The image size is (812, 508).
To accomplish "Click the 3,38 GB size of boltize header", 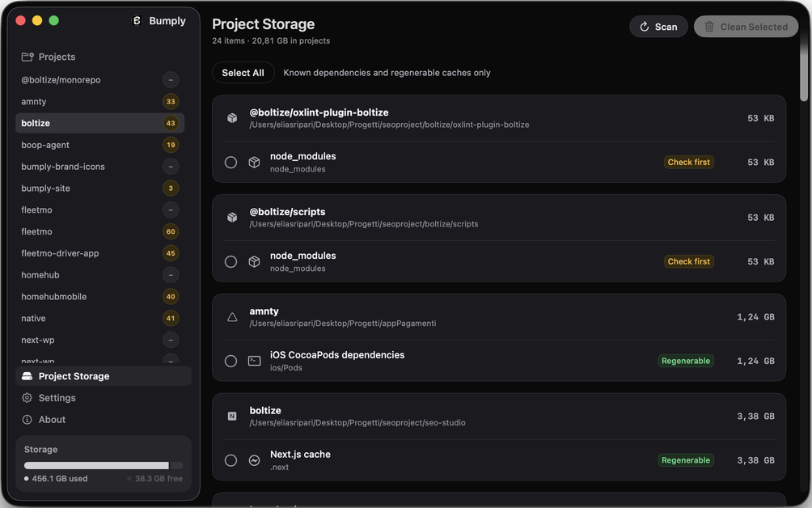I will [x=755, y=417].
